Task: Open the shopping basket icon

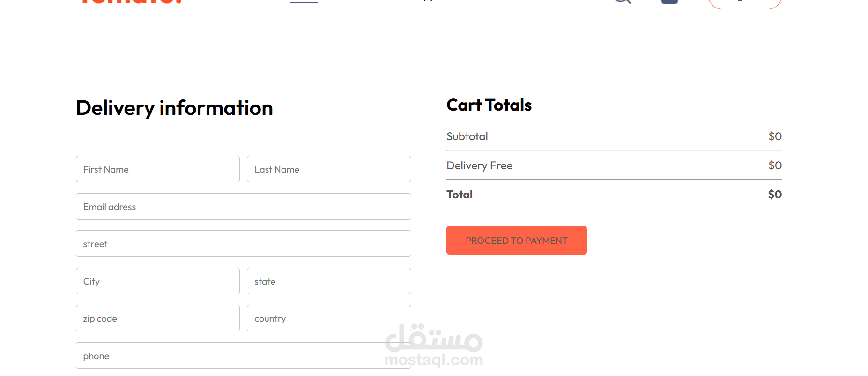Action: tap(669, 1)
